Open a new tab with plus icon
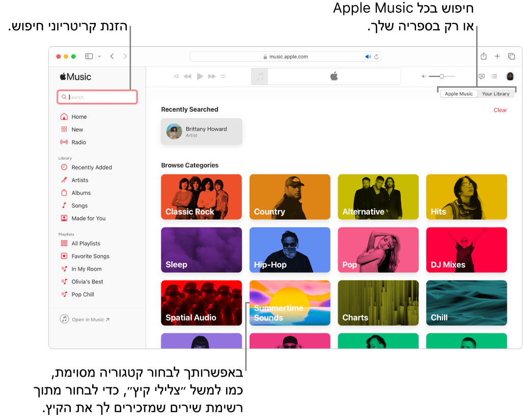Screen dimensions: 523x420 498,57
